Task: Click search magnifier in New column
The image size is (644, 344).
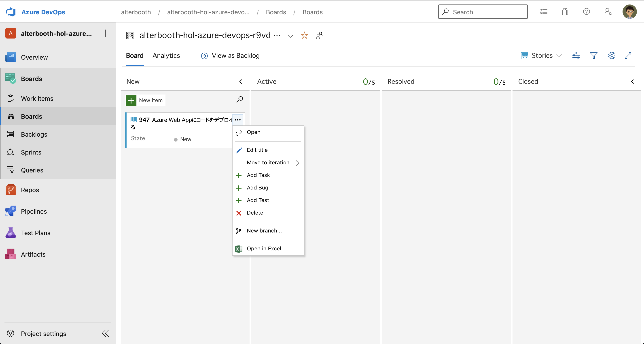Action: coord(239,99)
